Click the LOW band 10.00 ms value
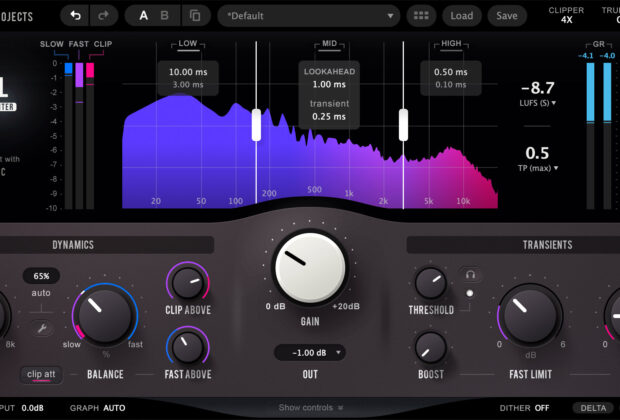620x420 pixels. tap(188, 72)
